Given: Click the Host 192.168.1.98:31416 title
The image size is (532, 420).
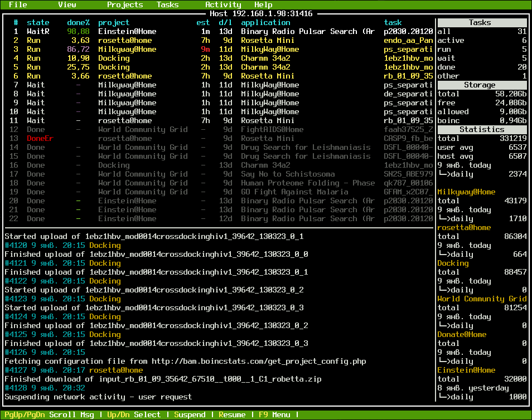Looking at the screenshot, I should (261, 13).
